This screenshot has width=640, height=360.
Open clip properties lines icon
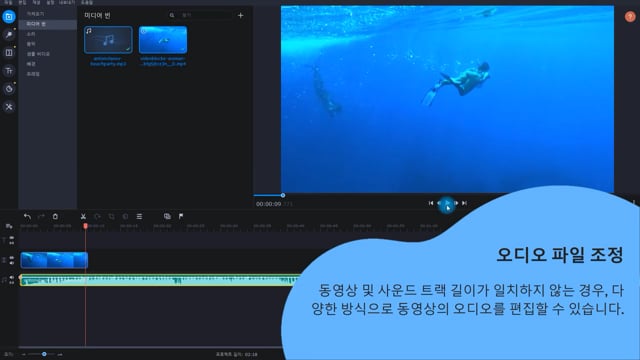(x=139, y=216)
